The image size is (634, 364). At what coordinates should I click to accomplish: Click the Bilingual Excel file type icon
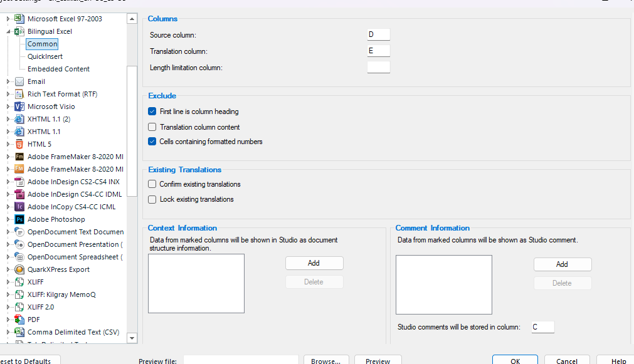19,31
